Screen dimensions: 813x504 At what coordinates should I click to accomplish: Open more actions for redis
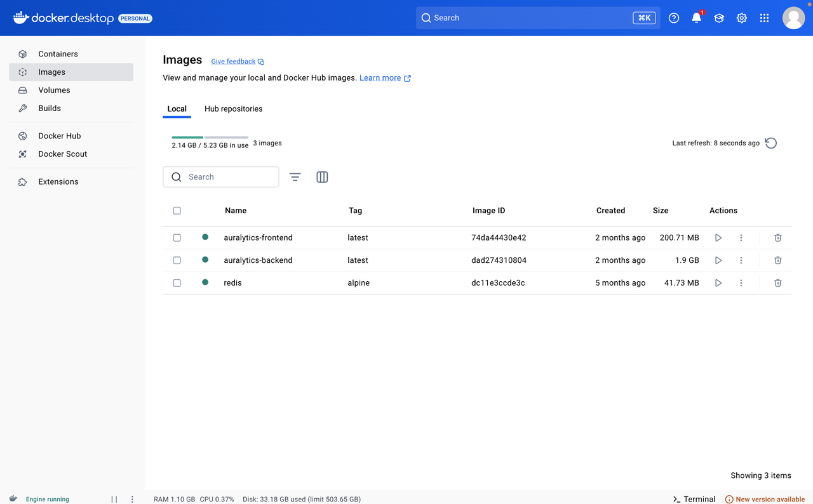click(x=741, y=283)
